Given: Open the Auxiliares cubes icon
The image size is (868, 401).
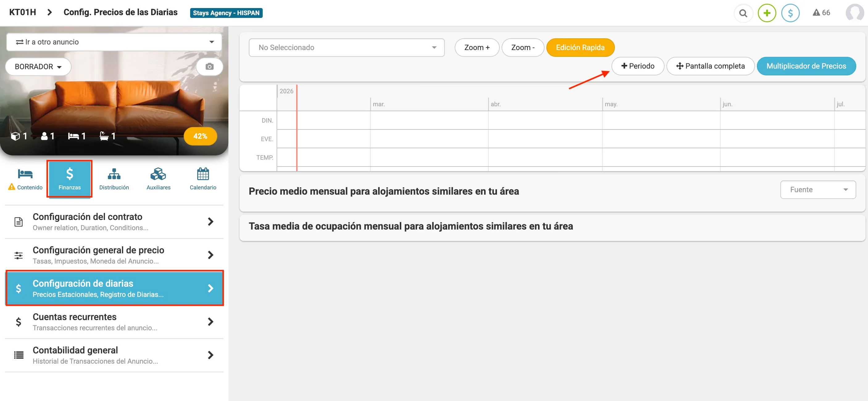Looking at the screenshot, I should [158, 179].
